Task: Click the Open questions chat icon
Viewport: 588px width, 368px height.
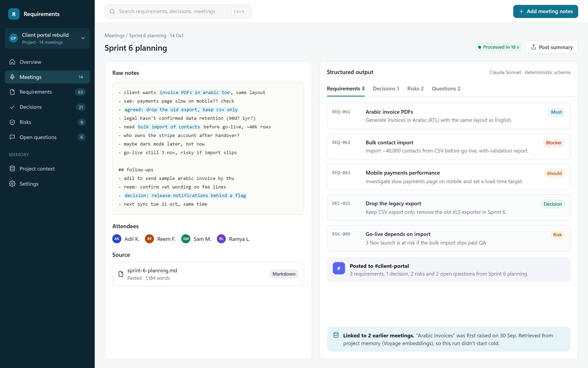Action: tap(12, 137)
